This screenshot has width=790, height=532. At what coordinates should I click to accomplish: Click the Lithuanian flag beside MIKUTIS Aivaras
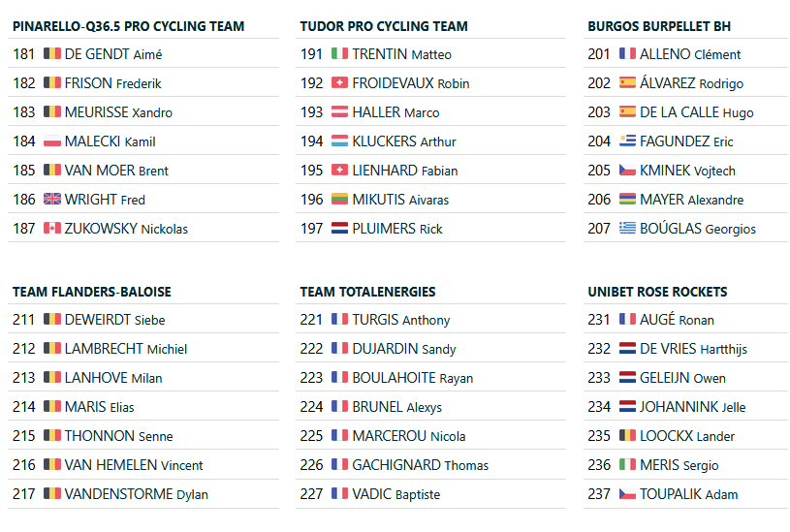click(339, 200)
